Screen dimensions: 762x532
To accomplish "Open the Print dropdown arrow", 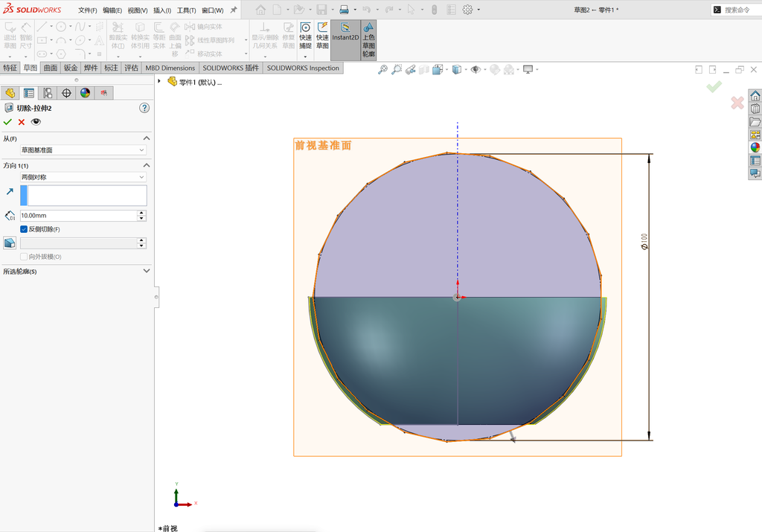I will 355,10.
